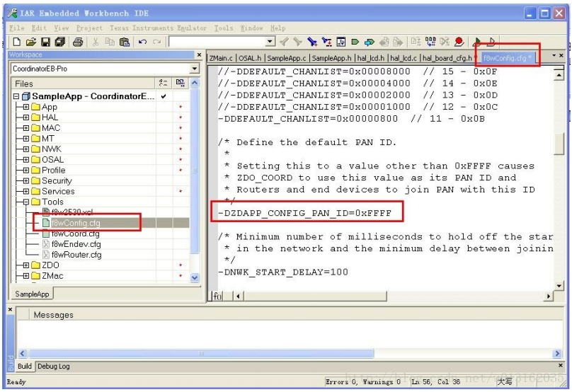This screenshot has height=392, width=572.
Task: Select the SampleApp workspace tab
Action: [32, 294]
